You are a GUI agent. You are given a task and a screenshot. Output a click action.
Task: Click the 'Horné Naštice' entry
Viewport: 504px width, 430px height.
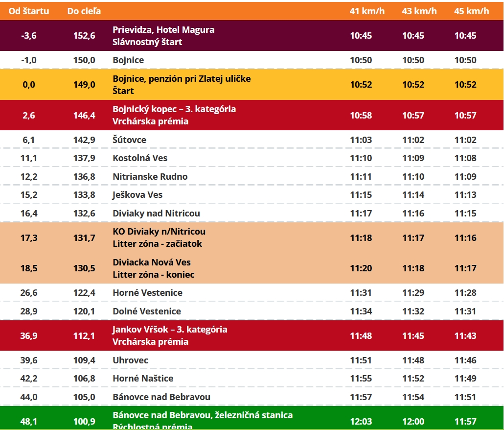143,379
